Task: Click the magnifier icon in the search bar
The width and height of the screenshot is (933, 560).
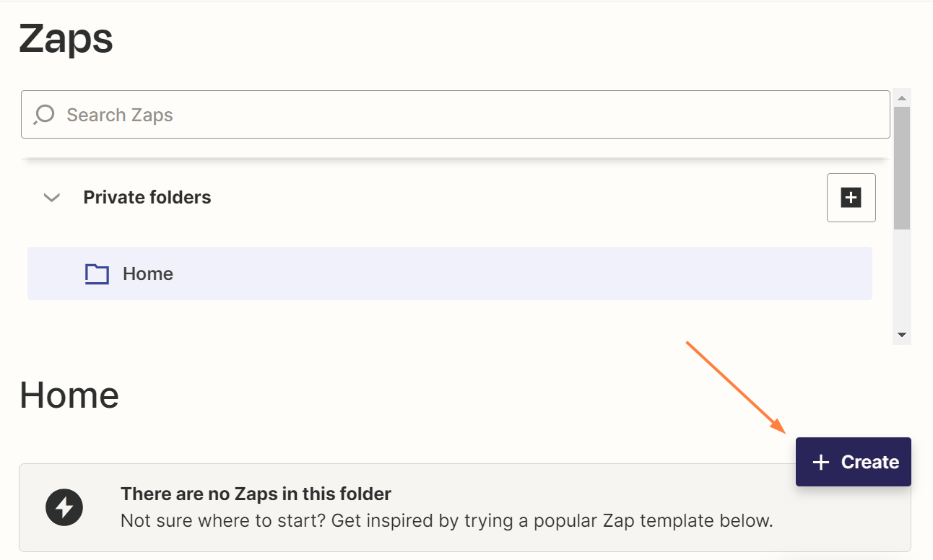Action: [x=44, y=115]
